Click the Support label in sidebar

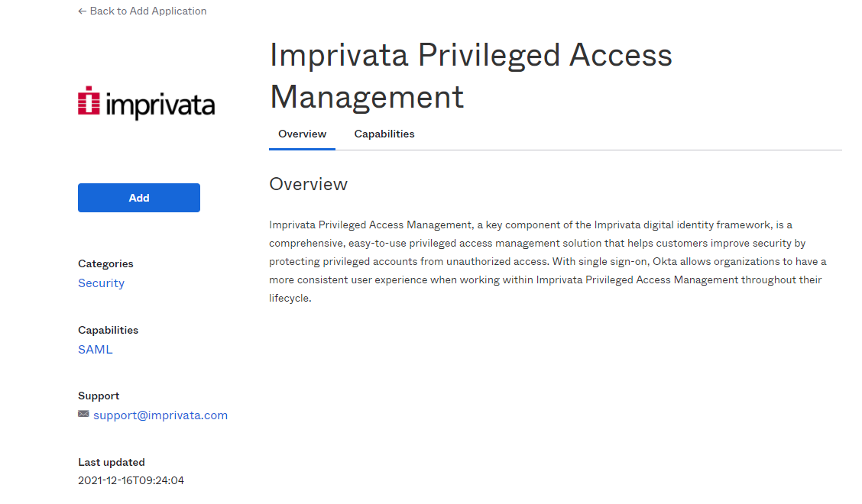point(99,396)
